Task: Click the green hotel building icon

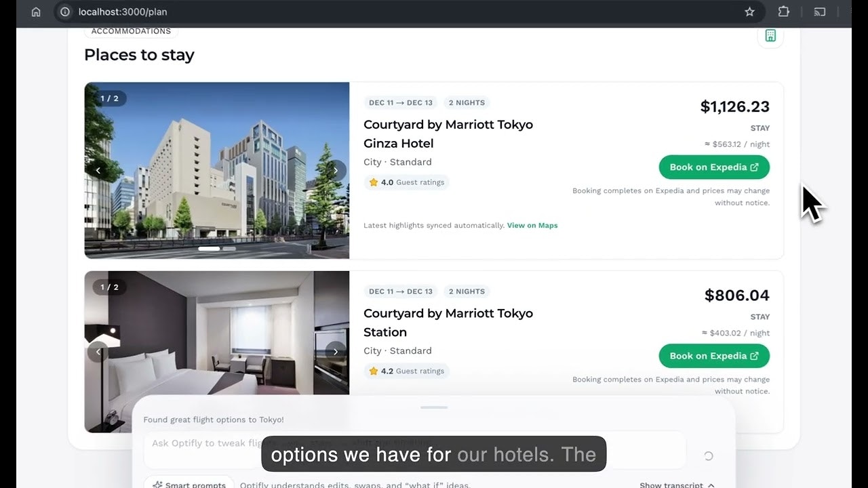Action: click(770, 36)
